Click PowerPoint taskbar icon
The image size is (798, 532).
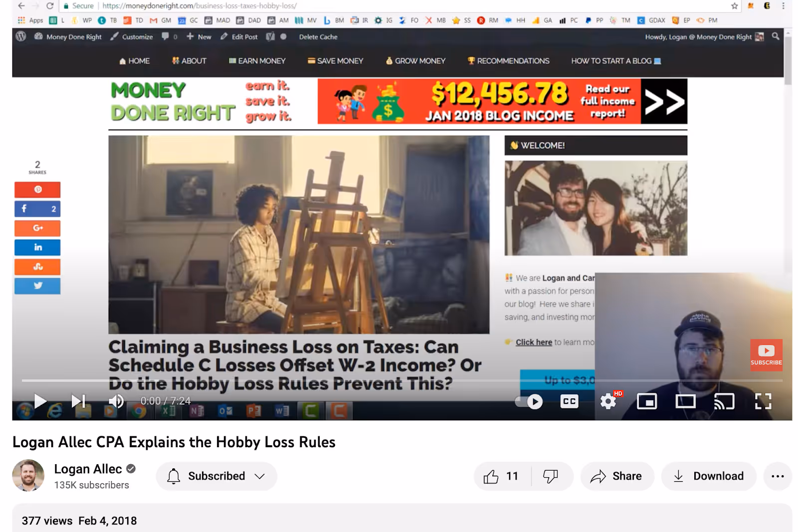253,411
